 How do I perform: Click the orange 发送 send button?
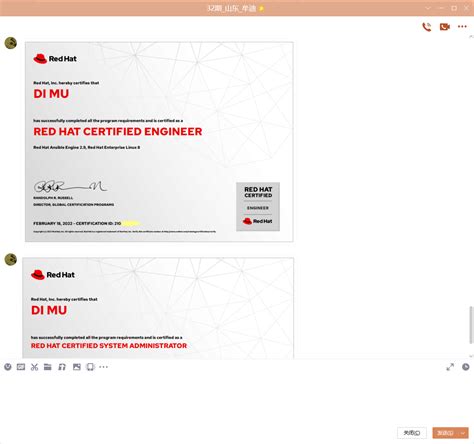(446, 433)
